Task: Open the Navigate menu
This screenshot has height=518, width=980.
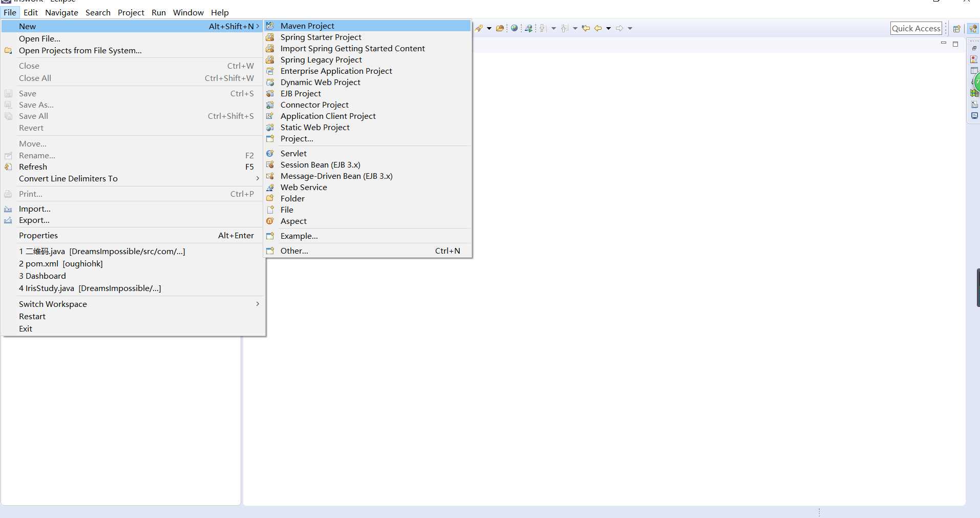Action: (x=61, y=12)
